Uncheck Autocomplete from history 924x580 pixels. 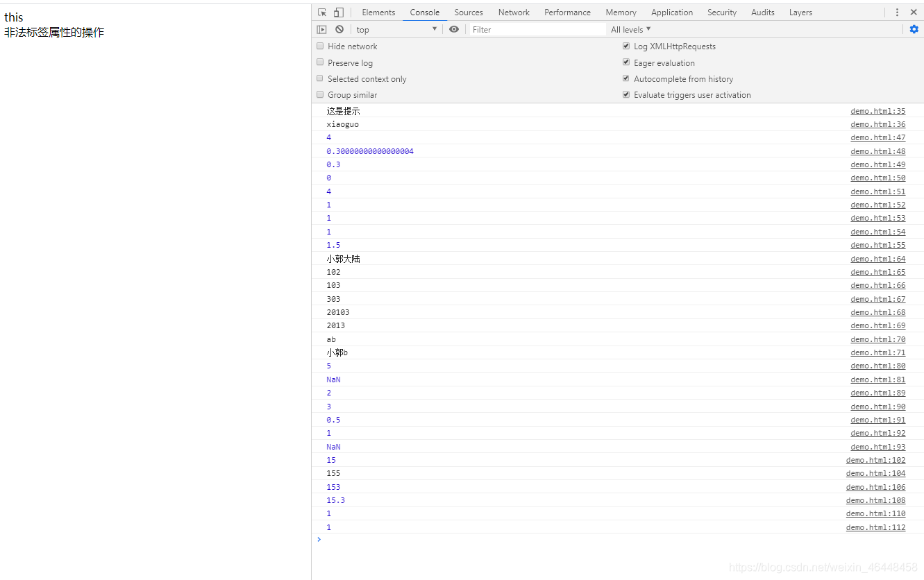click(x=626, y=78)
